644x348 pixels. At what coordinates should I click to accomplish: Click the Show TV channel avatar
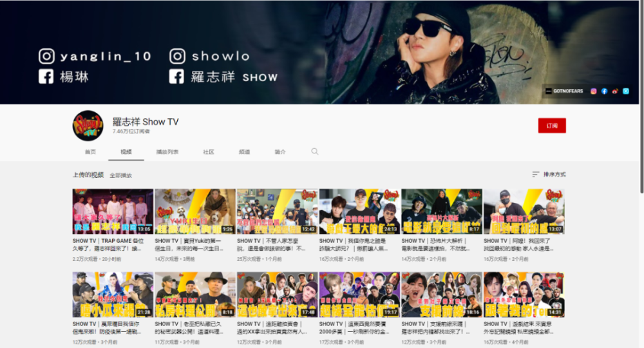coord(88,126)
